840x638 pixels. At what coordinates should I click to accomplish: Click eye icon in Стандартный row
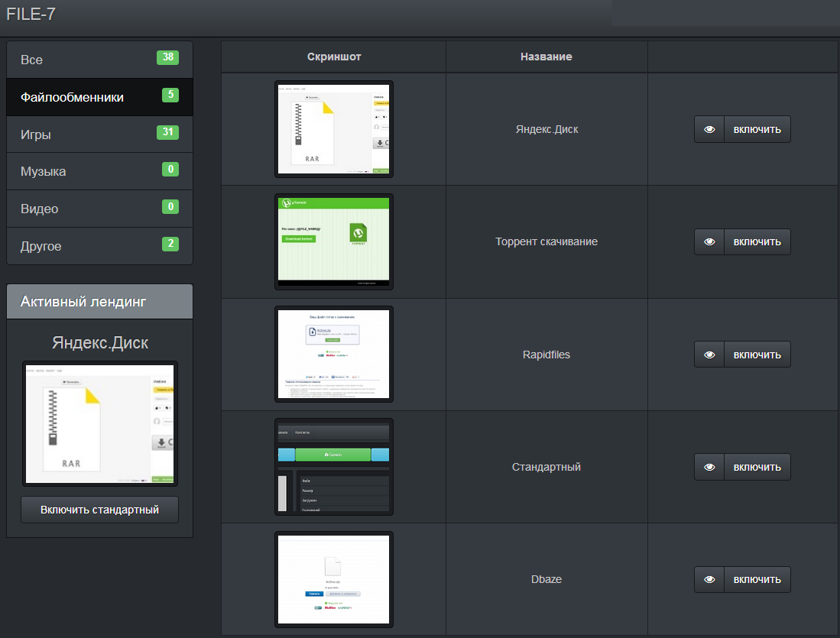pos(709,467)
